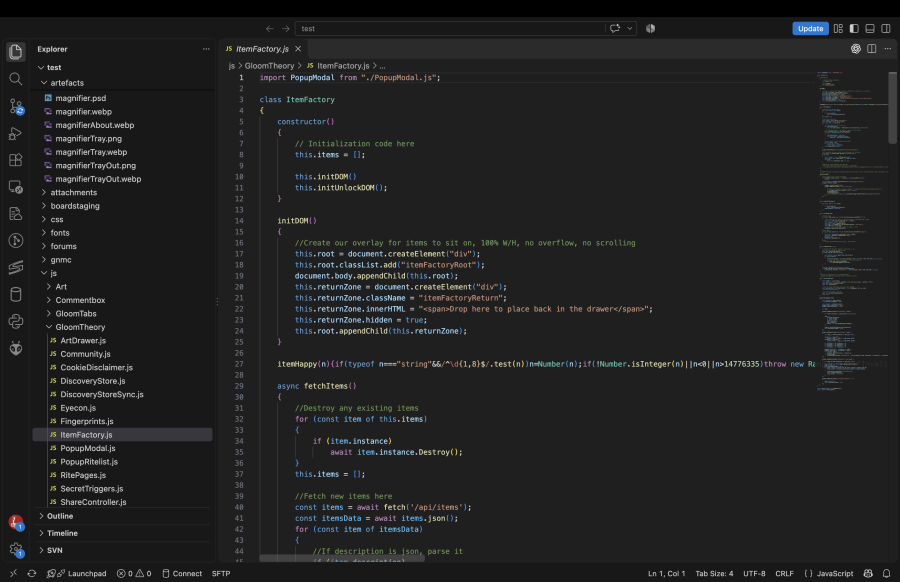This screenshot has width=900, height=582.
Task: Open the Search view in the activity bar
Action: coord(15,79)
